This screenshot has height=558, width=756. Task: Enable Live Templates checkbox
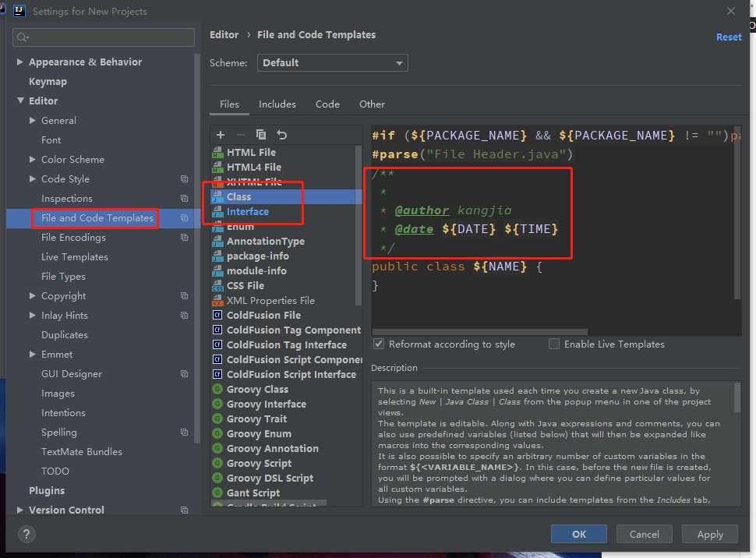[554, 344]
